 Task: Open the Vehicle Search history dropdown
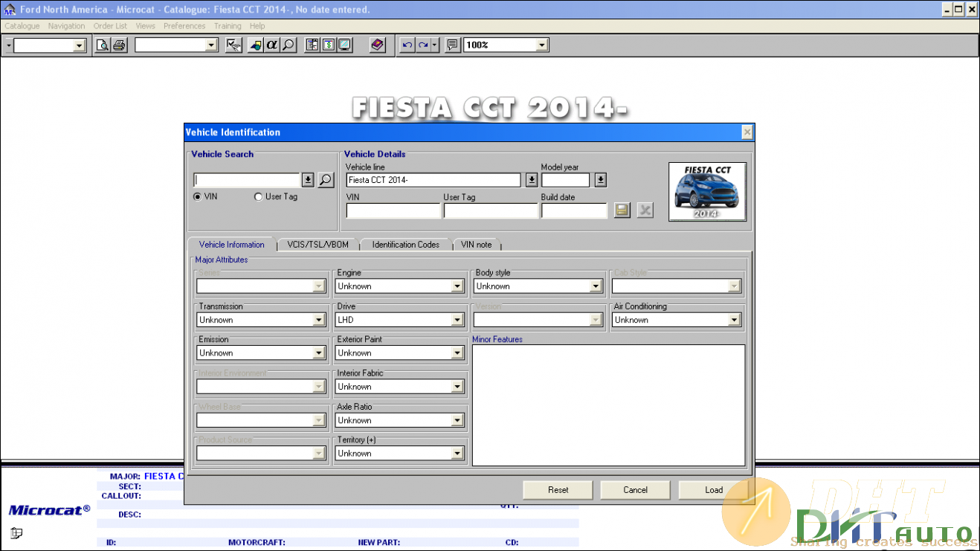click(308, 180)
